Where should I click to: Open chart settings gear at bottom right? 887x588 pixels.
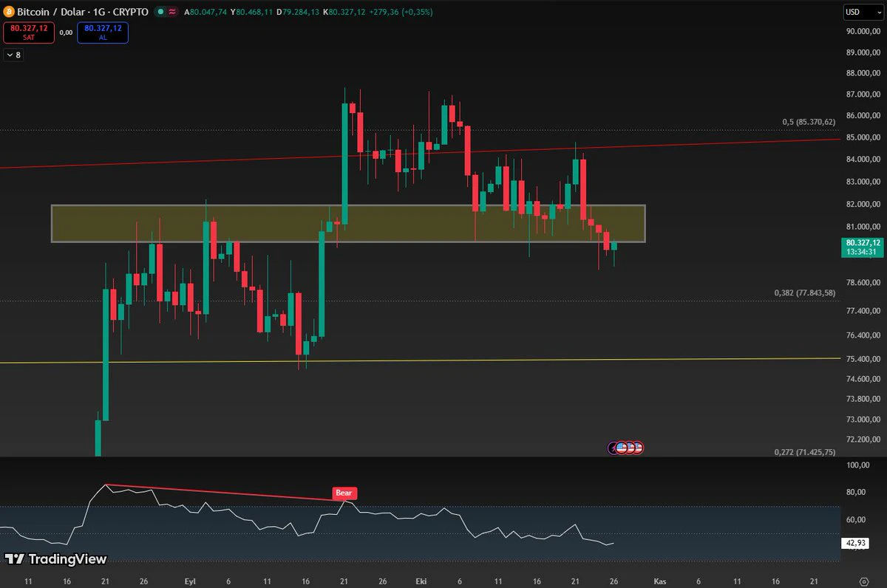(864, 581)
